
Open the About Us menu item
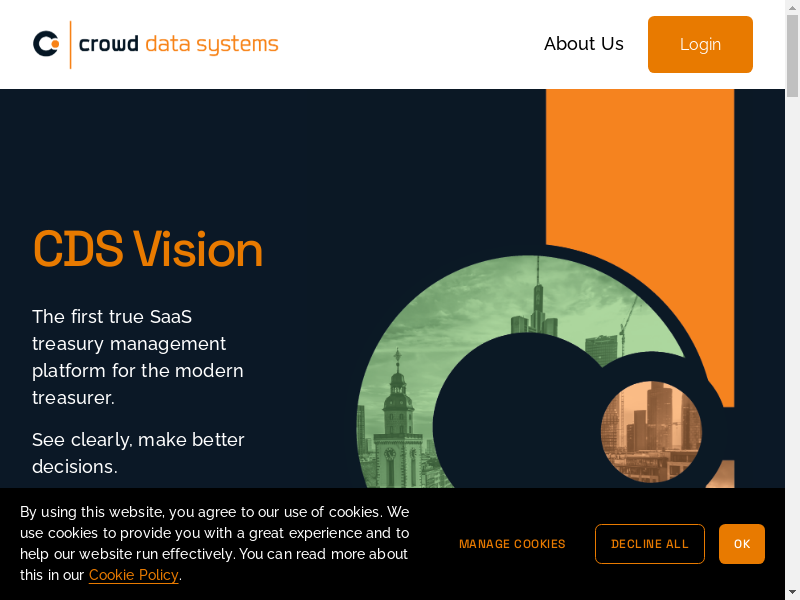583,44
